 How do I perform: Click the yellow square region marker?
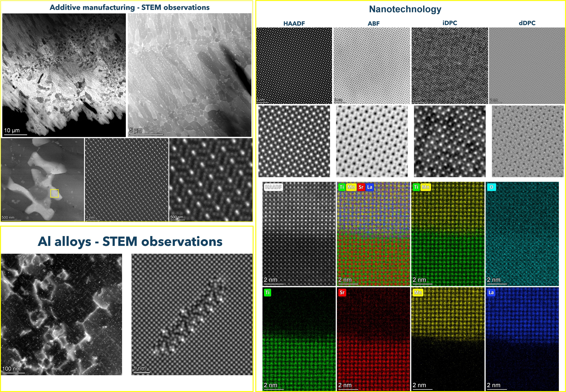pos(54,193)
